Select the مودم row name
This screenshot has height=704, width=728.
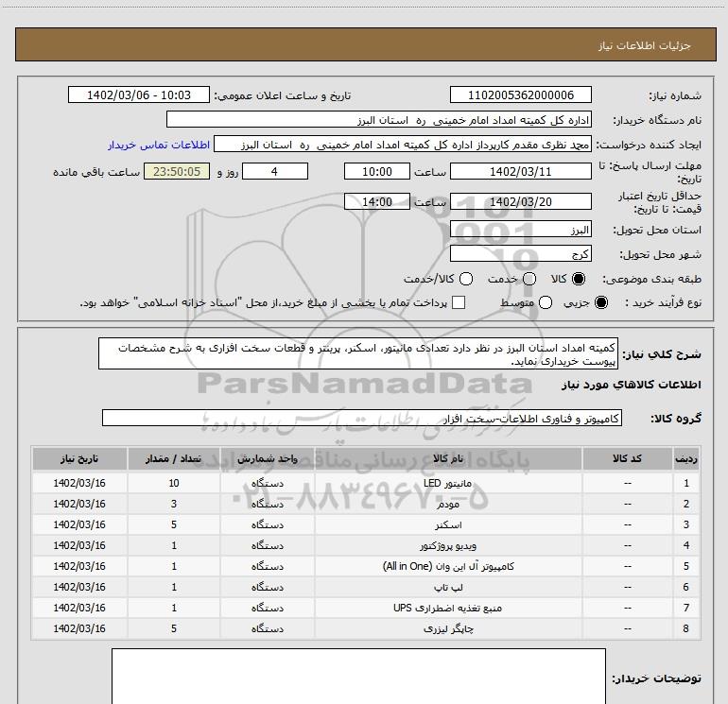pos(448,504)
